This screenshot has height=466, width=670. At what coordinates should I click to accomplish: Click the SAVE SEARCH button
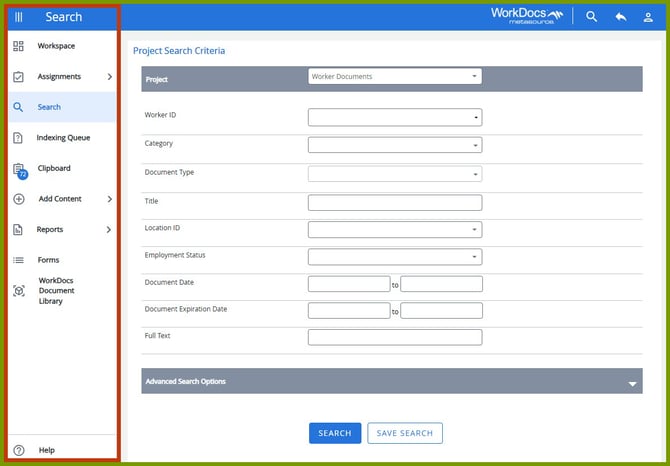coord(405,433)
